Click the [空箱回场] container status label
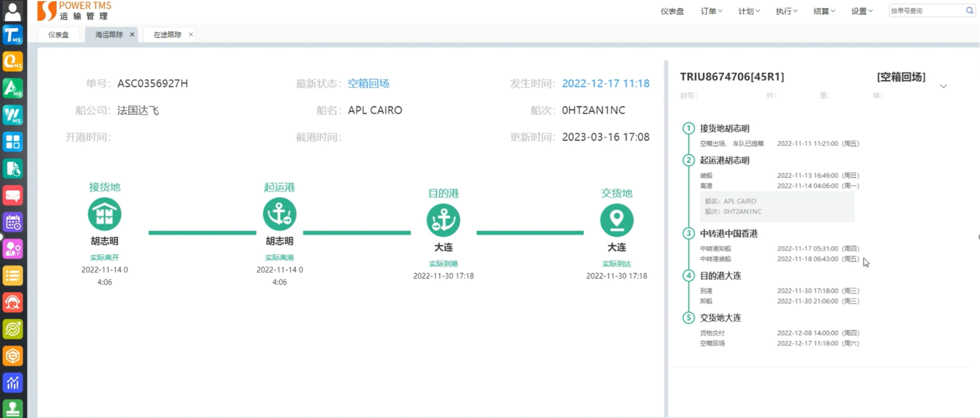Screen dimensions: 980x418 click(901, 77)
